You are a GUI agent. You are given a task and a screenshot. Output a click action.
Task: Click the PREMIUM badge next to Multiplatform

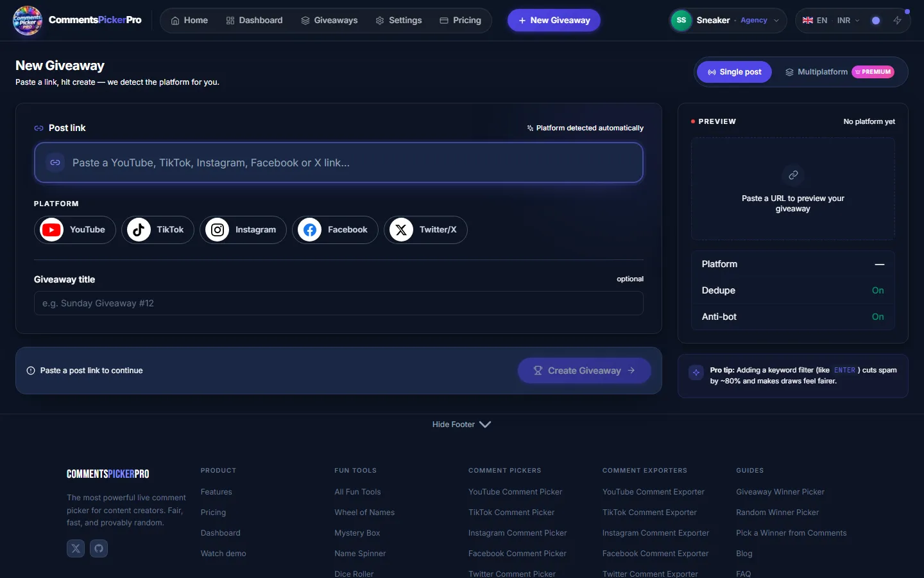point(873,72)
